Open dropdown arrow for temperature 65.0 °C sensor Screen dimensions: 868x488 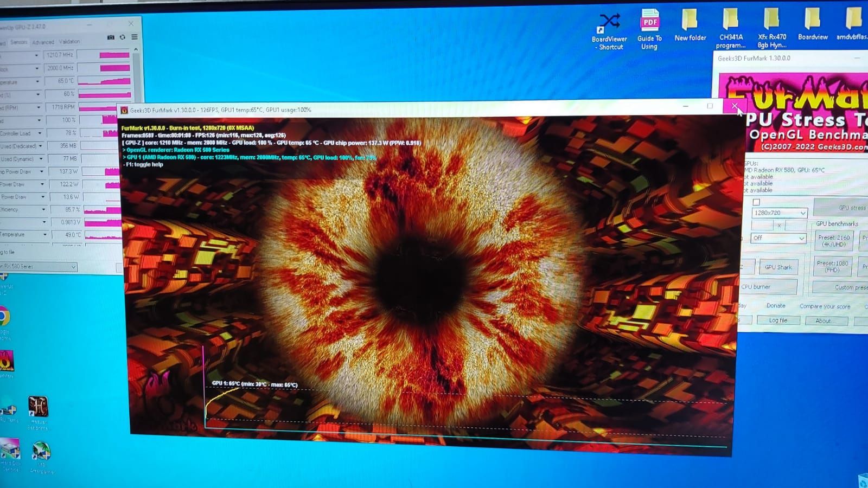click(x=37, y=81)
